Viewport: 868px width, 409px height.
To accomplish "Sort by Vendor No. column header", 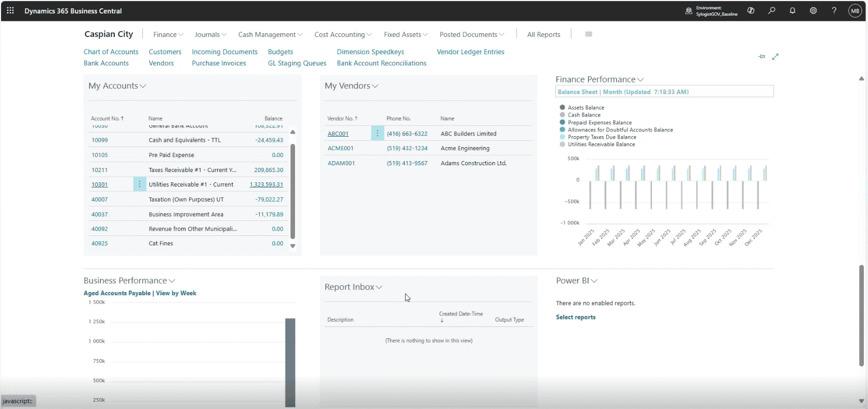I will point(342,118).
